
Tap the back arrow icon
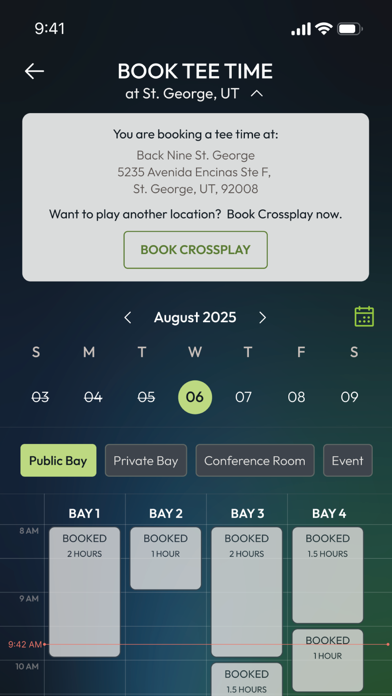pos(34,71)
